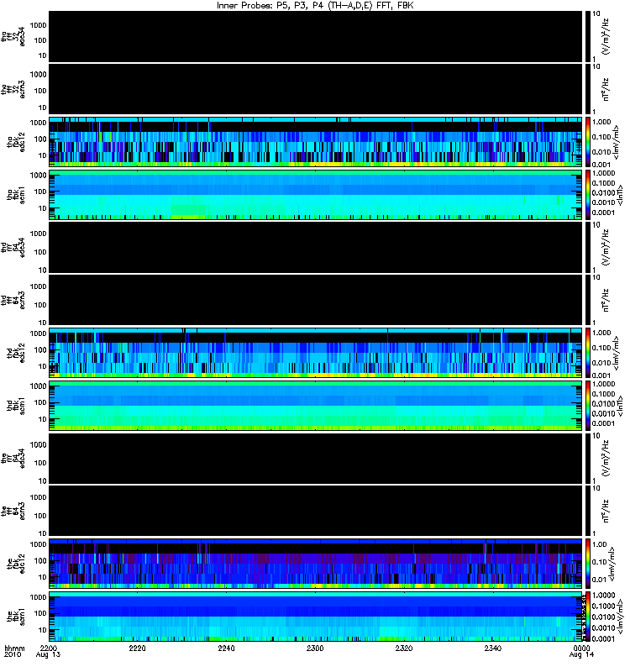Select the the fbk edc12 color scale bar

(x=588, y=564)
